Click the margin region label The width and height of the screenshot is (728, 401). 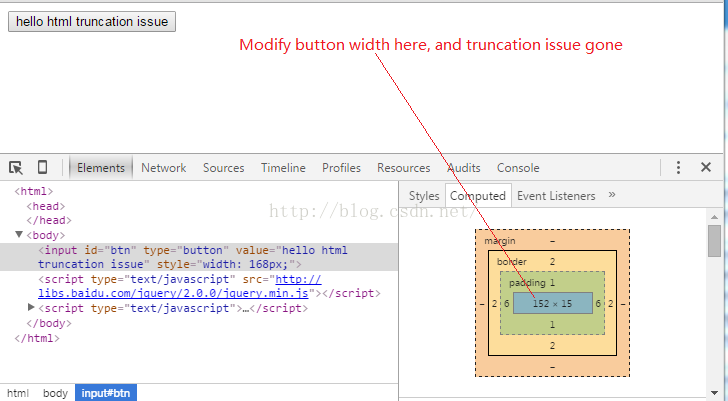pyautogui.click(x=500, y=241)
